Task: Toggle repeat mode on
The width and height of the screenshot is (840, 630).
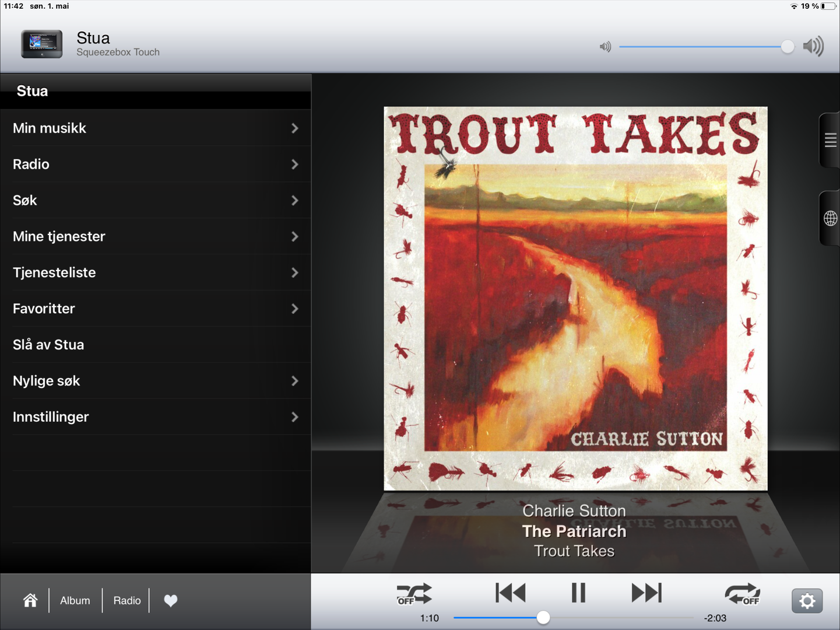Action: coord(743,594)
